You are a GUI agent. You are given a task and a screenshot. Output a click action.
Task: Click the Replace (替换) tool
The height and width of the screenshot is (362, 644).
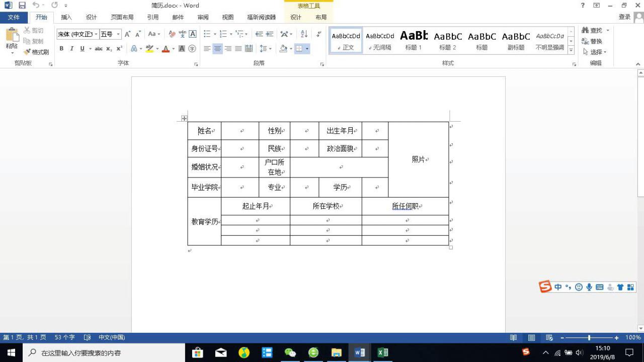click(x=592, y=41)
